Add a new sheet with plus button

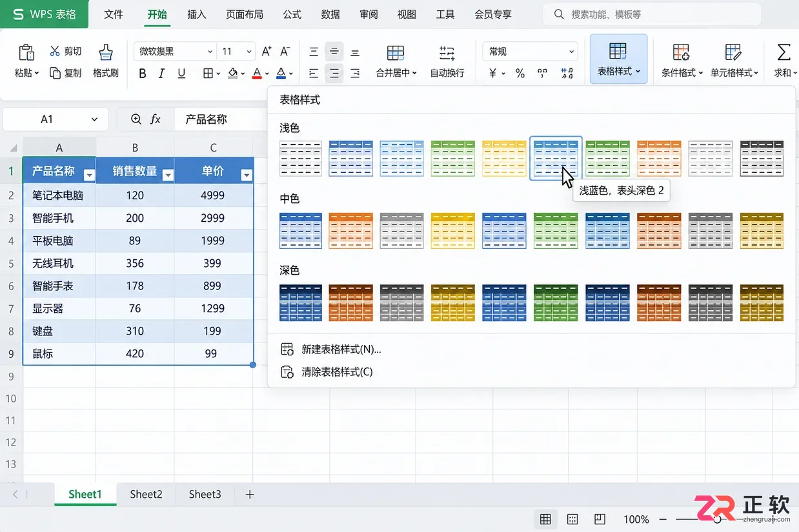tap(250, 495)
